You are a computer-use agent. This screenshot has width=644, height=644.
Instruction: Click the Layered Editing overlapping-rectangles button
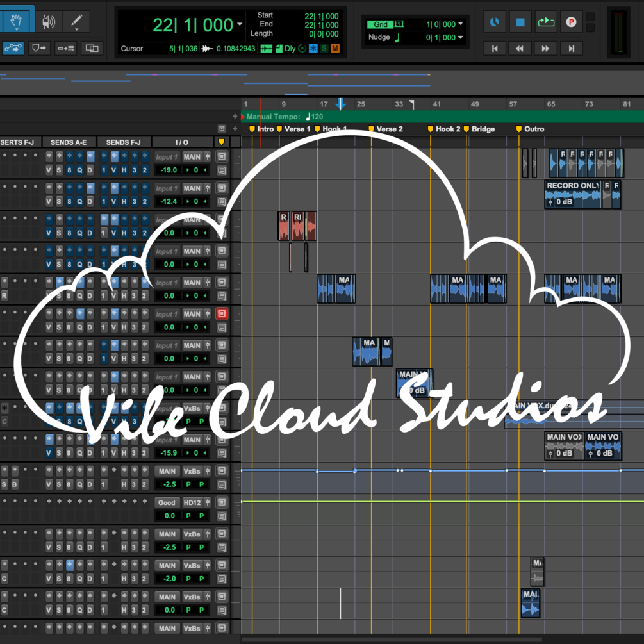coord(92,49)
